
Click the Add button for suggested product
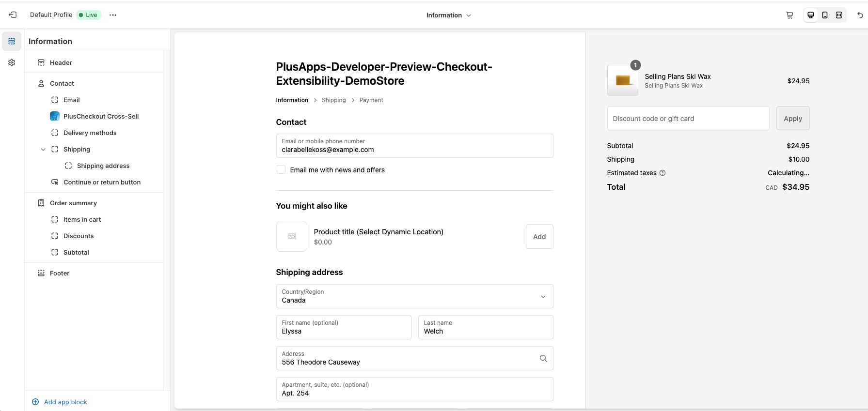point(539,237)
